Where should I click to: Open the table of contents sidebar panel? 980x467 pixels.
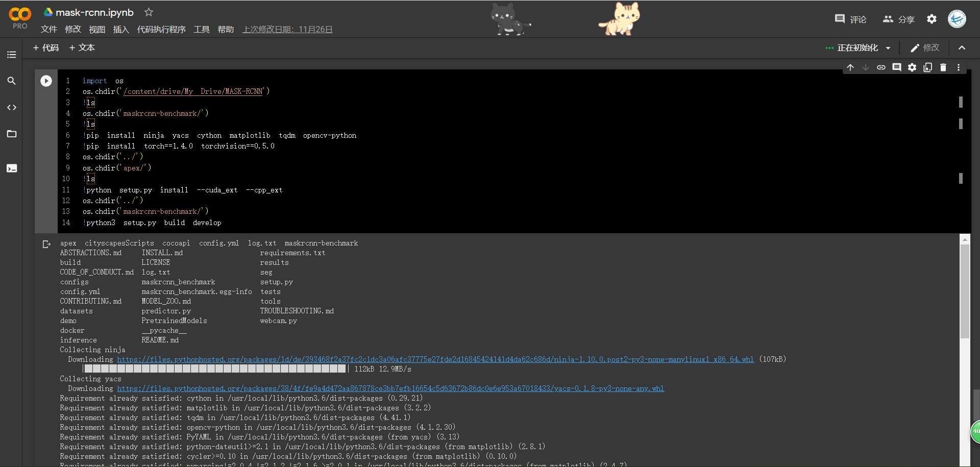click(x=12, y=55)
